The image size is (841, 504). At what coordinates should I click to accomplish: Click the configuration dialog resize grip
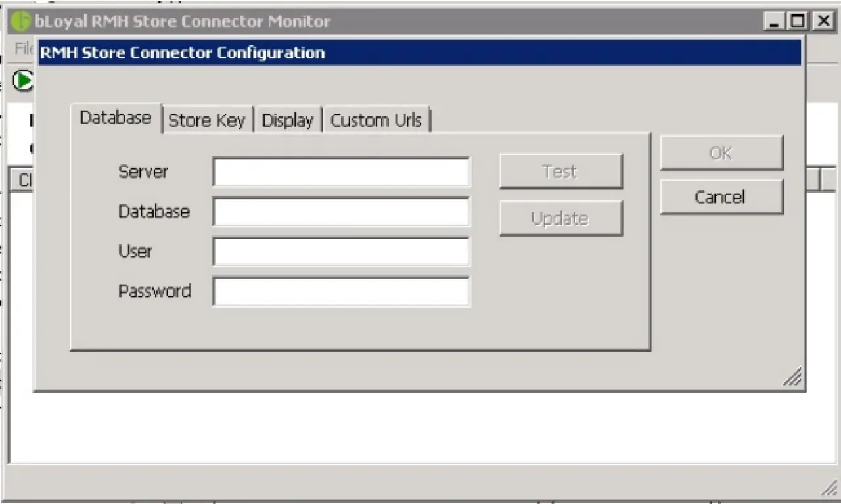coord(793,377)
